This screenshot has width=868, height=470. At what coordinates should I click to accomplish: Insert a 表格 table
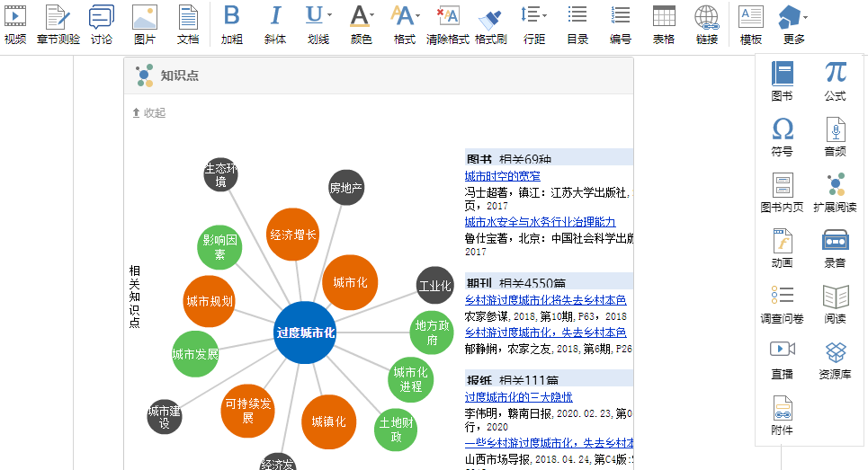[663, 24]
